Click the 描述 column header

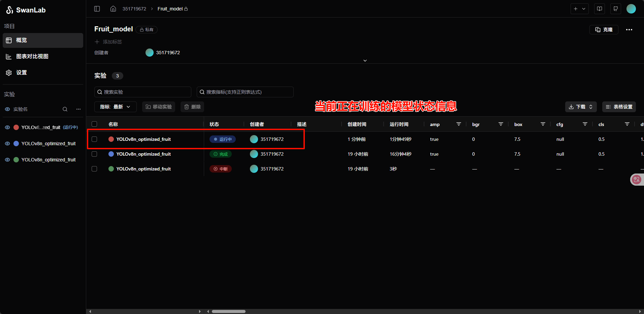[x=302, y=124]
